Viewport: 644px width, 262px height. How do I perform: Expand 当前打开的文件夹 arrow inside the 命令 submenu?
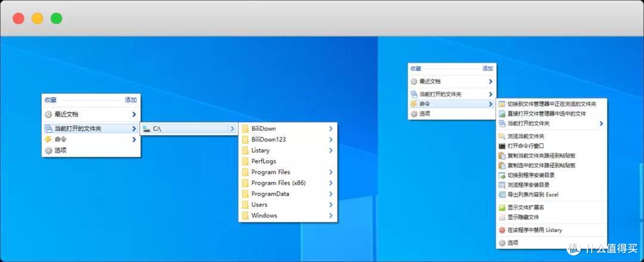pyautogui.click(x=601, y=123)
